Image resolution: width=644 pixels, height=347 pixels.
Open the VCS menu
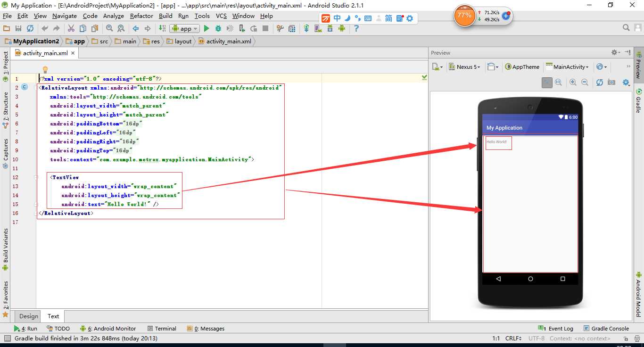pos(222,16)
